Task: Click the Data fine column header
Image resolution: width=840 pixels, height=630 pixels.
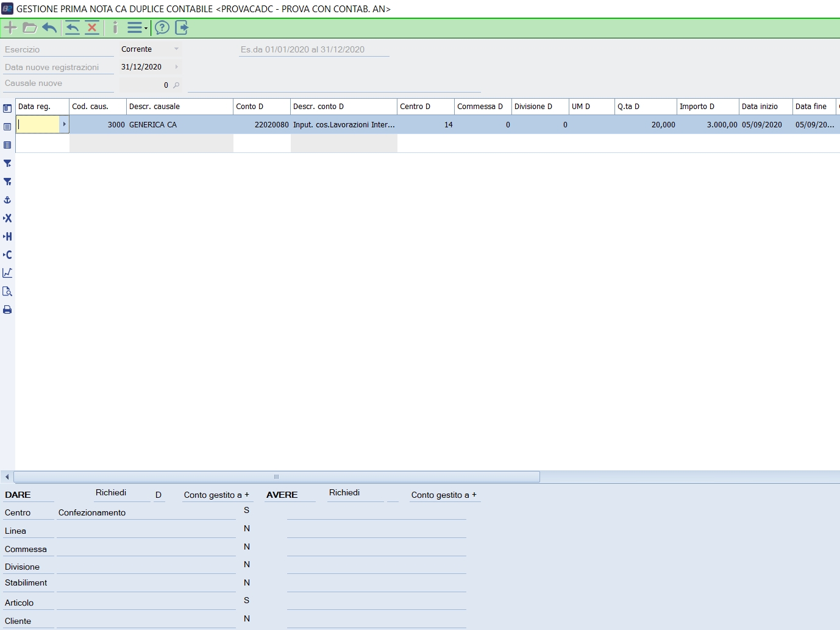Action: (815, 107)
